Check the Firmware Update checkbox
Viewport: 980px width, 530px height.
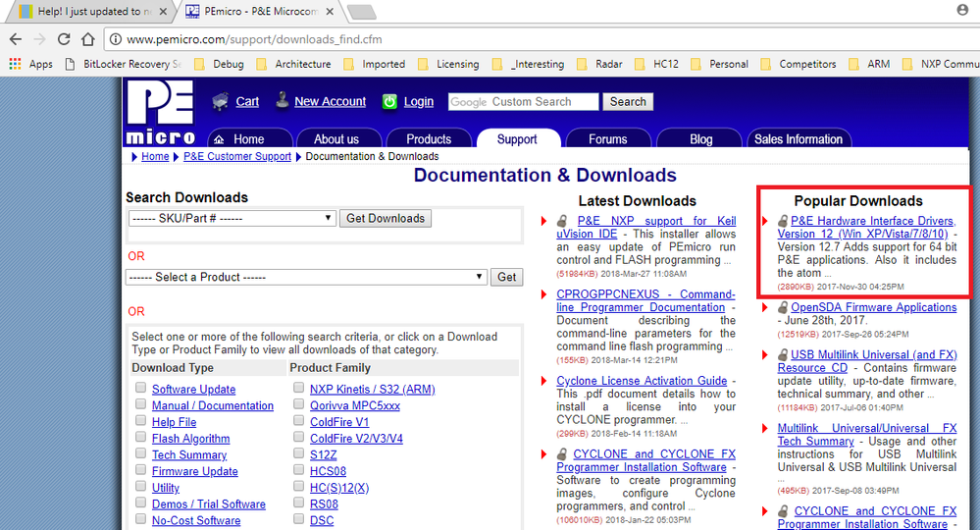coord(140,470)
